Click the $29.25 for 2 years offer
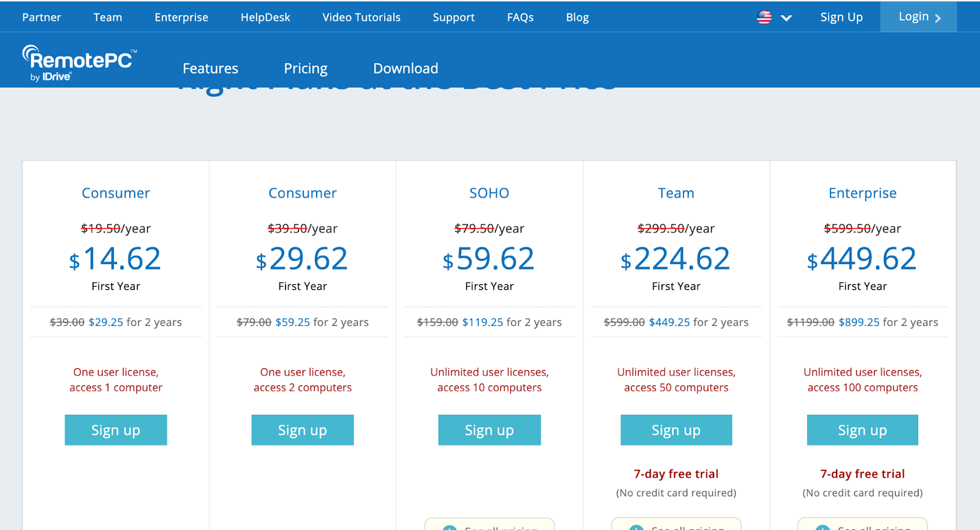 coord(135,322)
